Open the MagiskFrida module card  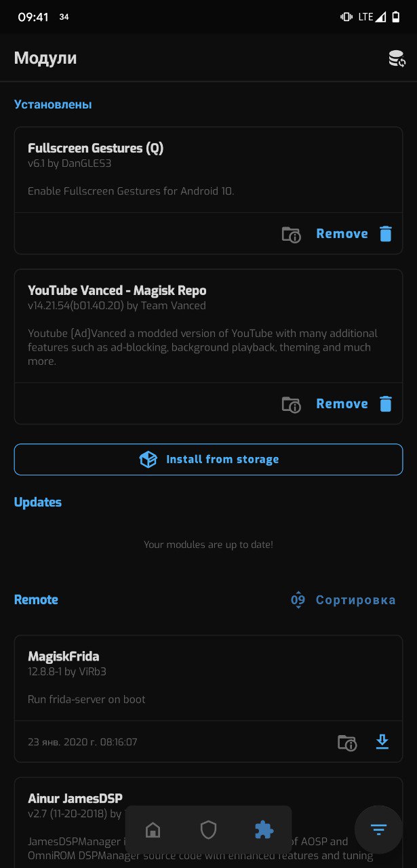[x=208, y=699]
